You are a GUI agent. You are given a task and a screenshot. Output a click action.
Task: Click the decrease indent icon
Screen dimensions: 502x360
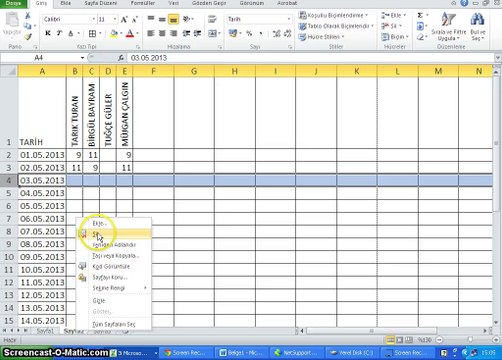[186, 33]
